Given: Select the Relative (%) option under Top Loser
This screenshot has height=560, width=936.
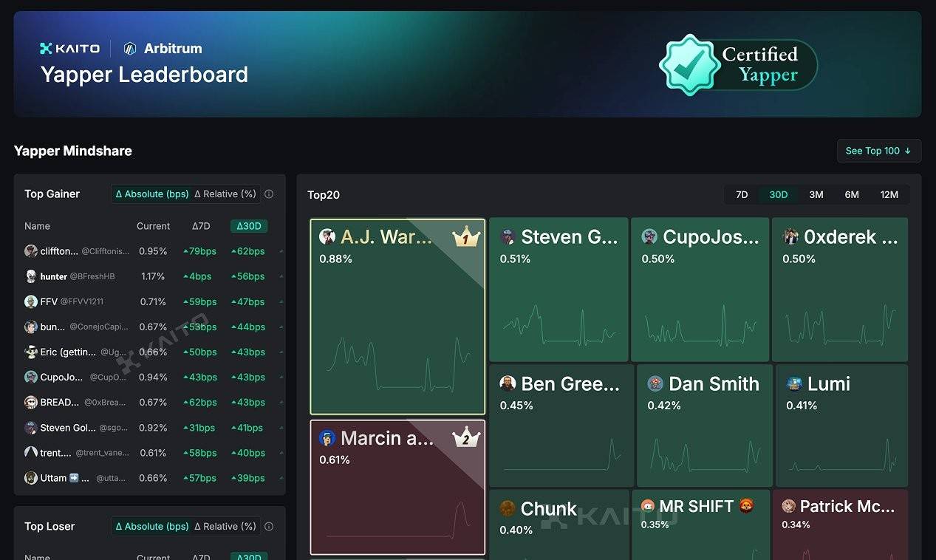Looking at the screenshot, I should 225,527.
